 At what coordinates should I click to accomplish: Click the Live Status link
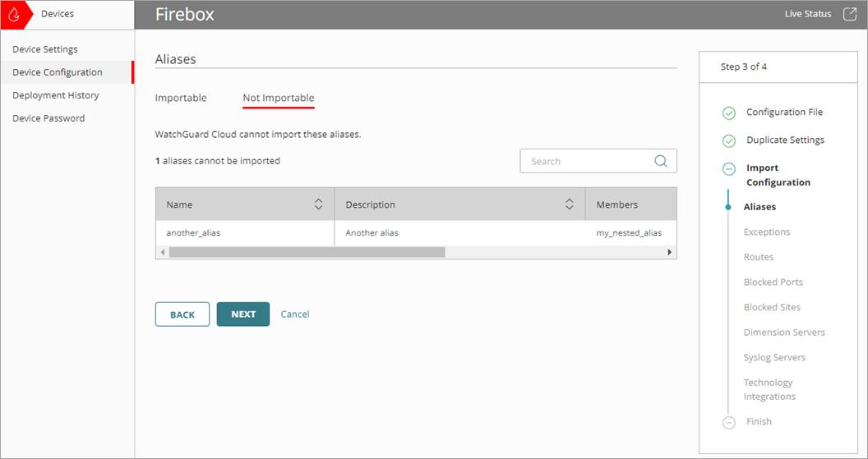808,14
